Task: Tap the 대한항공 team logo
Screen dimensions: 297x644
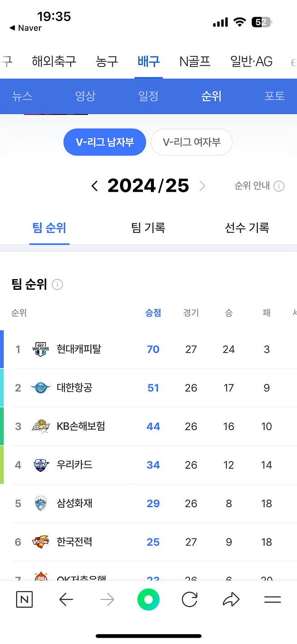Action: point(40,388)
